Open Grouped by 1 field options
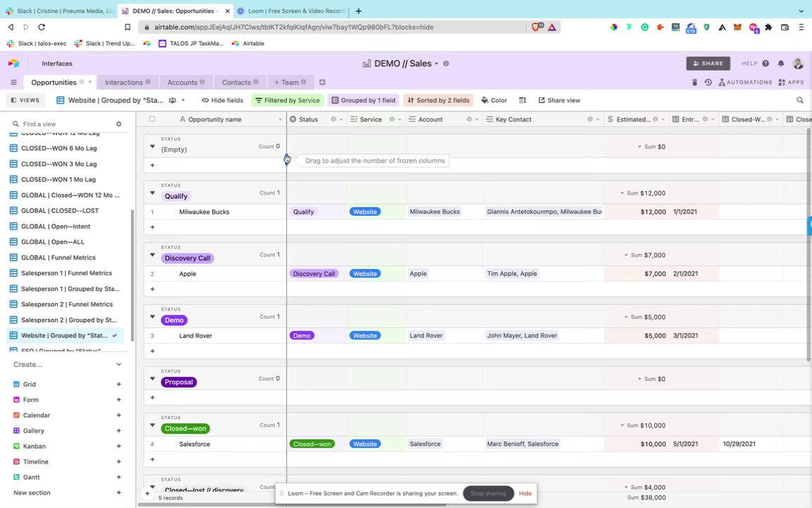This screenshot has width=812, height=508. pos(363,100)
